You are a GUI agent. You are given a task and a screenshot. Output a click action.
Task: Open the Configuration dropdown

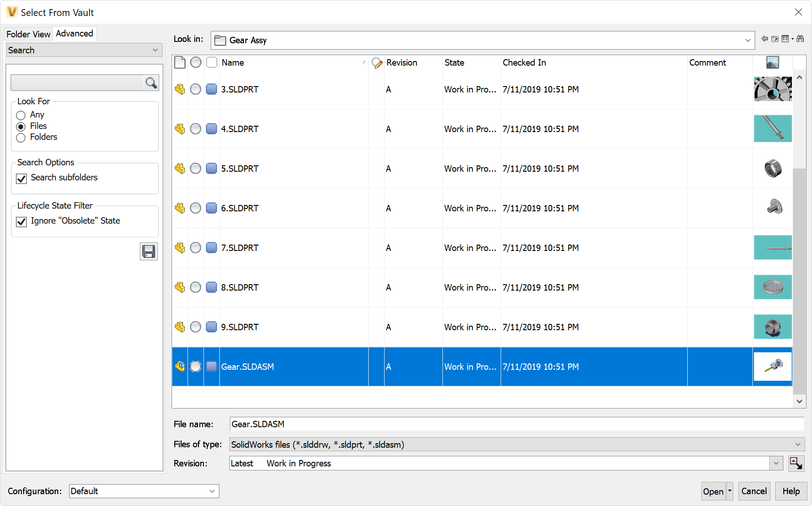click(144, 491)
